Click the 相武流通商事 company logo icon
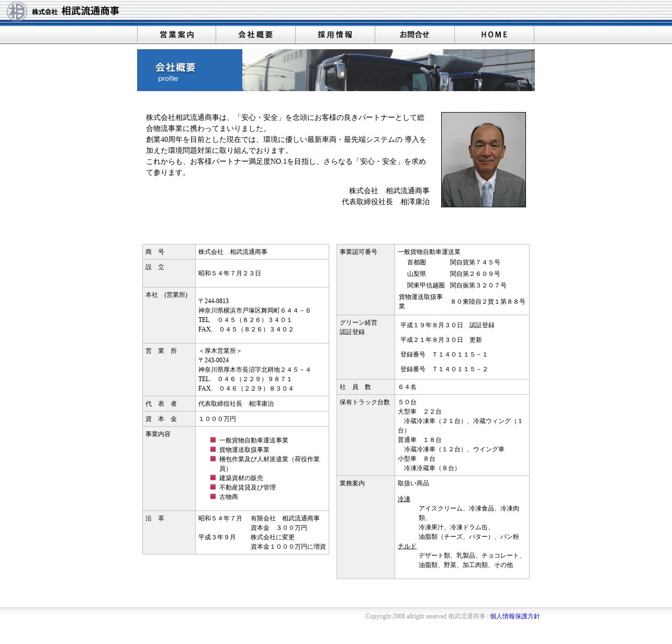Viewport: 672px width, 644px height. coord(17,11)
